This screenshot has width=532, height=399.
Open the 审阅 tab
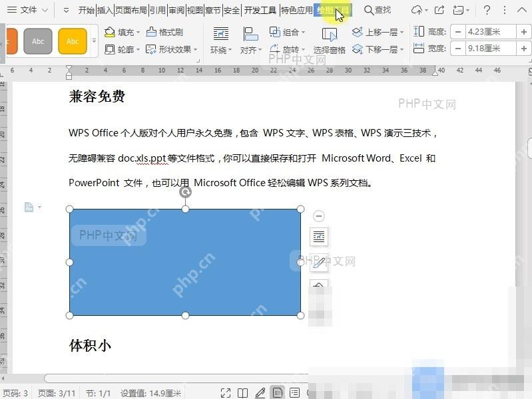176,11
